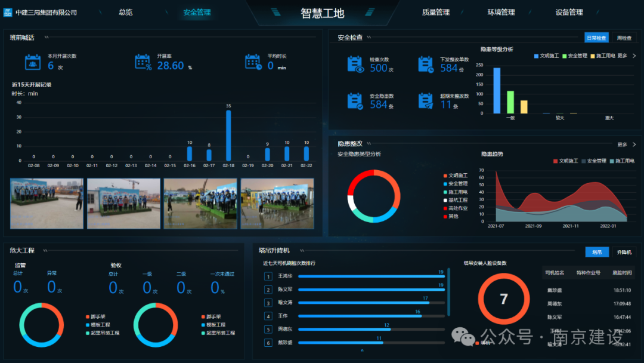Click the 下发整改单数 clipboard clock icon

pos(426,64)
